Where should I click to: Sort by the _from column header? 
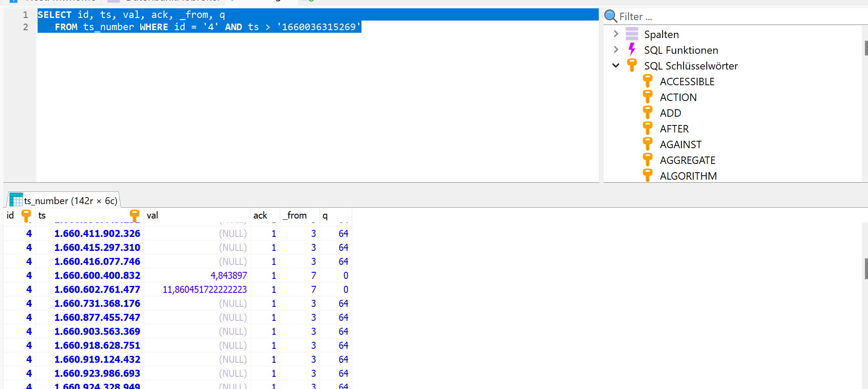pos(300,215)
